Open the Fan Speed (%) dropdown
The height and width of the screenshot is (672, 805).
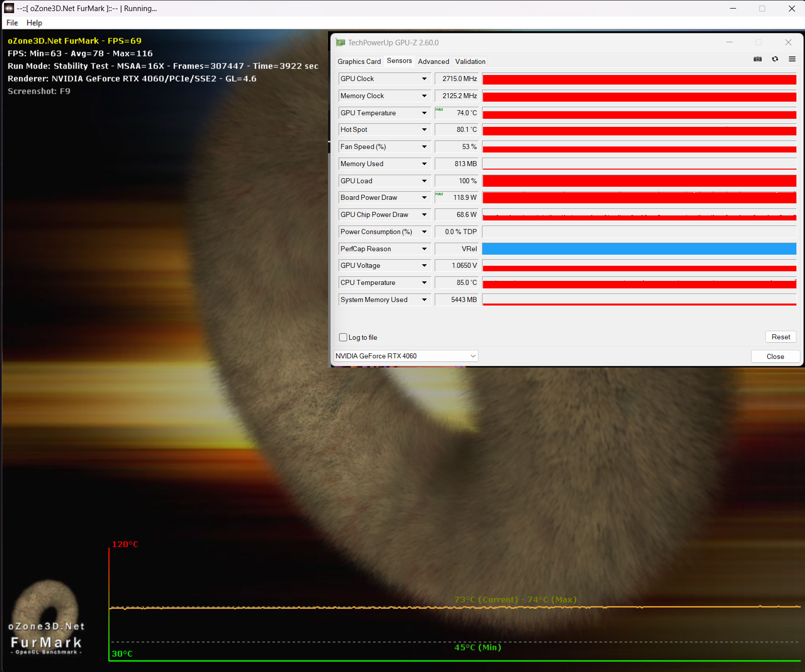(x=424, y=147)
